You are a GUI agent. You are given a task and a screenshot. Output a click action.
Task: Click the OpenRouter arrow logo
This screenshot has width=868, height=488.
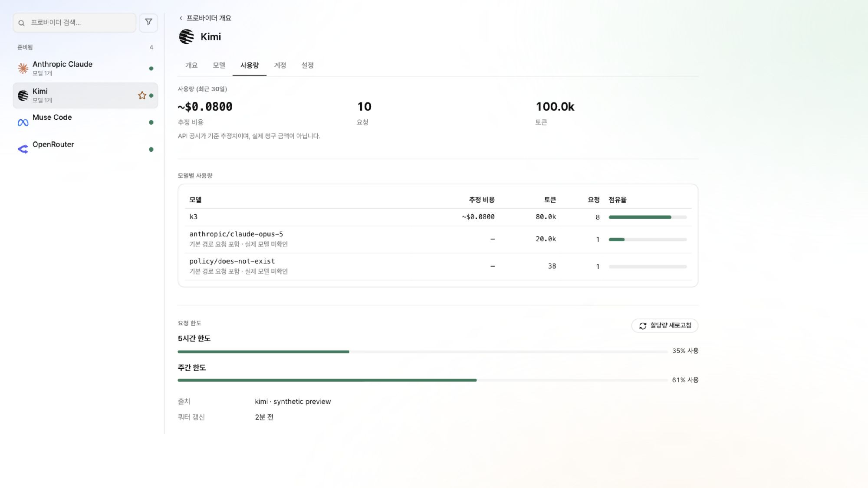pyautogui.click(x=23, y=149)
